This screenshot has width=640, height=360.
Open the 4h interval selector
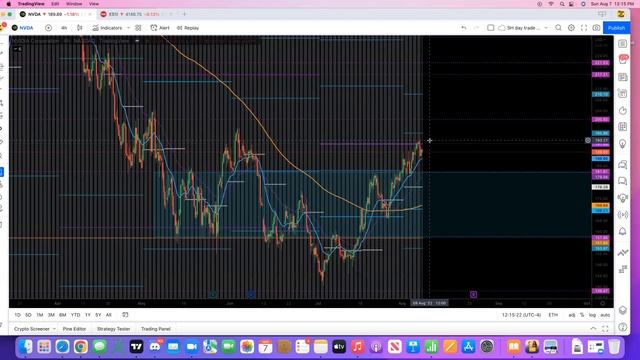pyautogui.click(x=64, y=28)
